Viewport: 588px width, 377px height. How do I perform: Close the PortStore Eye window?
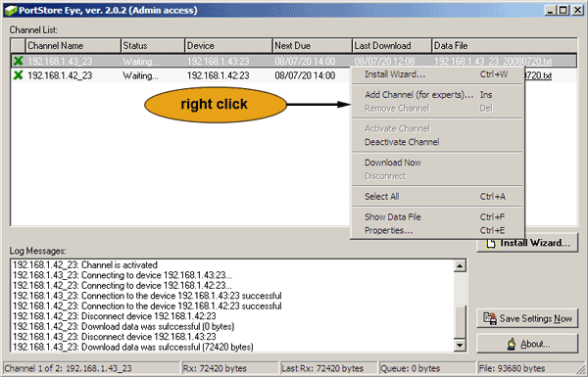pyautogui.click(x=577, y=10)
